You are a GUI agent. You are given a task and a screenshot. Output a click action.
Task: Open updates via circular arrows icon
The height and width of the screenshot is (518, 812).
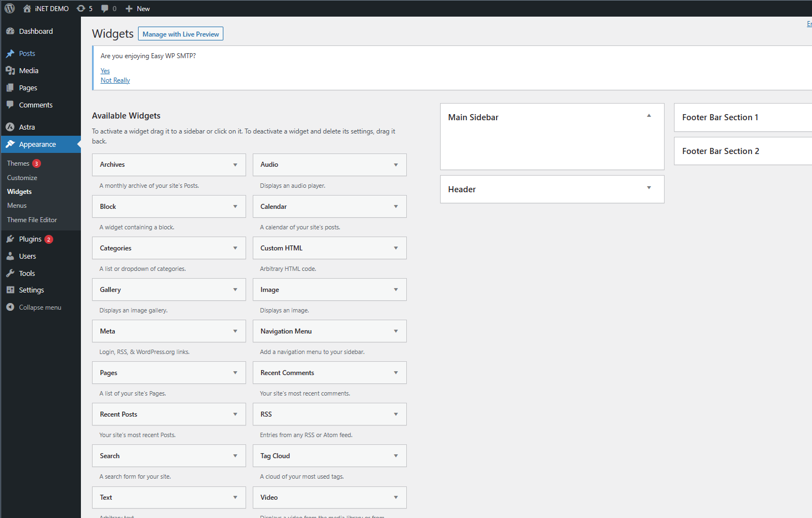(x=81, y=8)
